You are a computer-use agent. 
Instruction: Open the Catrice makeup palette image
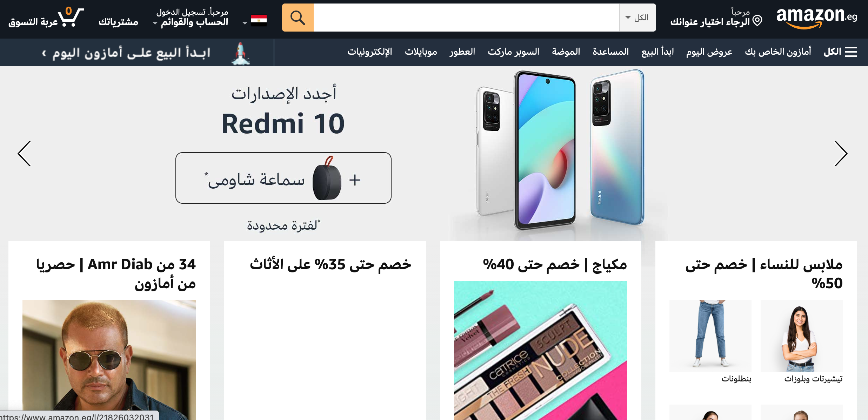tap(540, 351)
